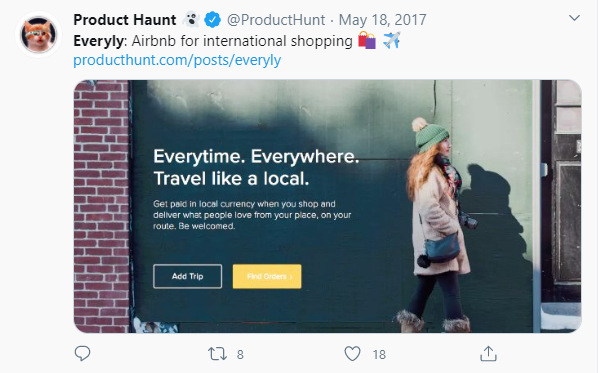Click the ghost emoji beside Product Haunt

pyautogui.click(x=191, y=20)
